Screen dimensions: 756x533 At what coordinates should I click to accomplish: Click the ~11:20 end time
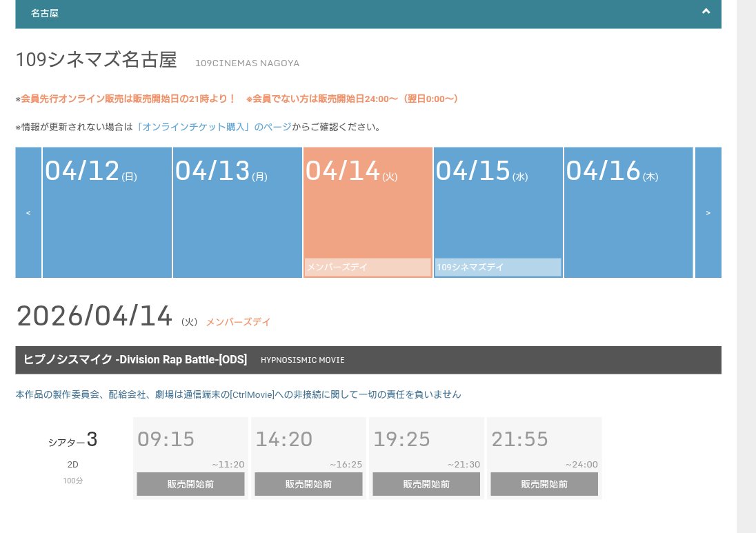(x=228, y=465)
